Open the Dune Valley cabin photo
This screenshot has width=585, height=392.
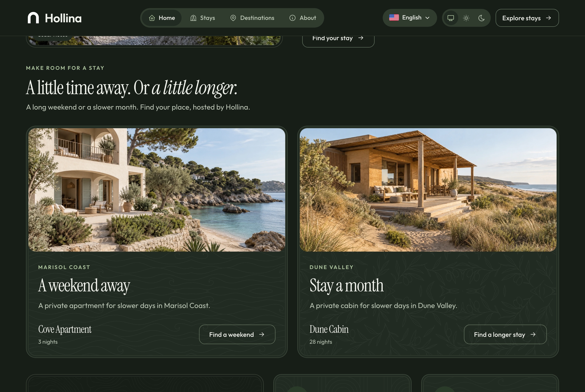428,190
